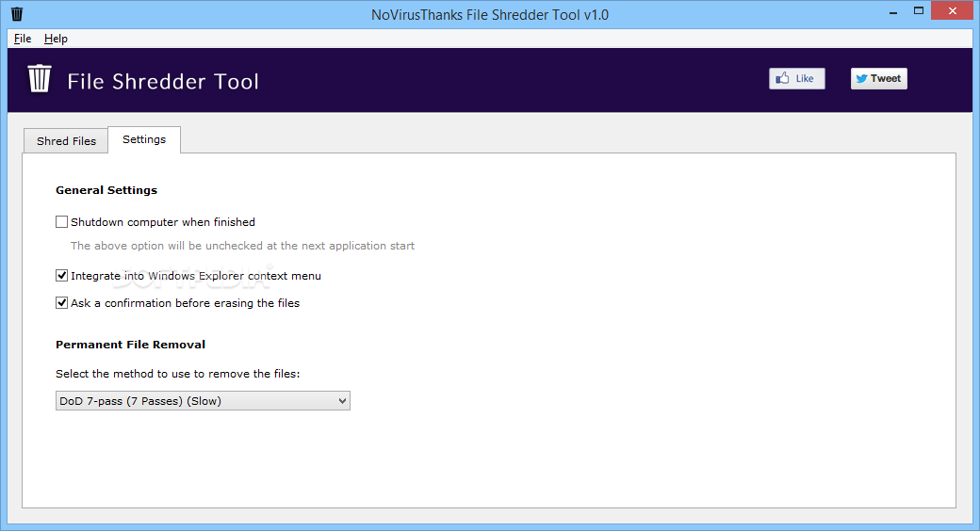
Task: Open the Help menu
Action: [56, 39]
